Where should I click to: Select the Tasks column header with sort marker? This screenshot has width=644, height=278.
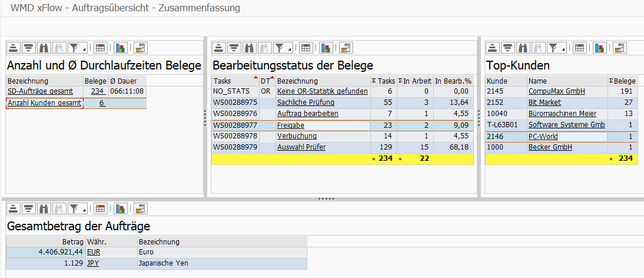coord(235,81)
